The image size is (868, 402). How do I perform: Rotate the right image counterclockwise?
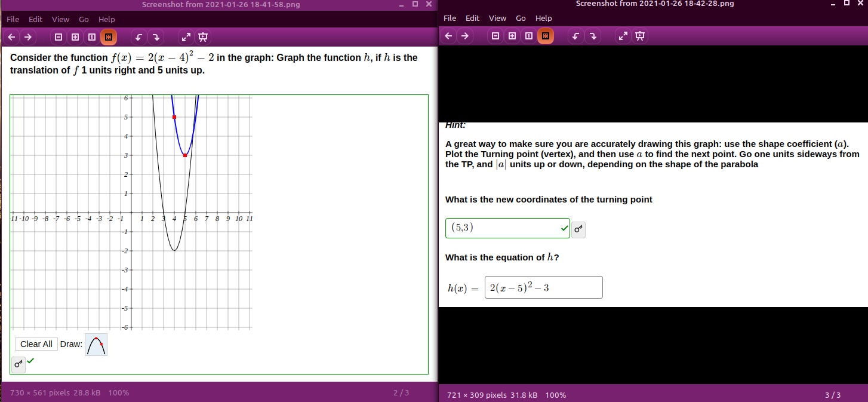(575, 36)
